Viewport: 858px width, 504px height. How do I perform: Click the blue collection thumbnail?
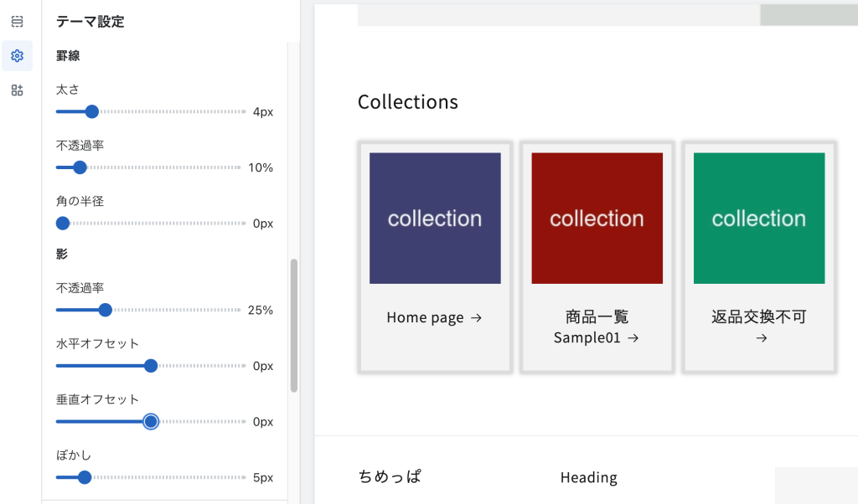click(x=435, y=218)
